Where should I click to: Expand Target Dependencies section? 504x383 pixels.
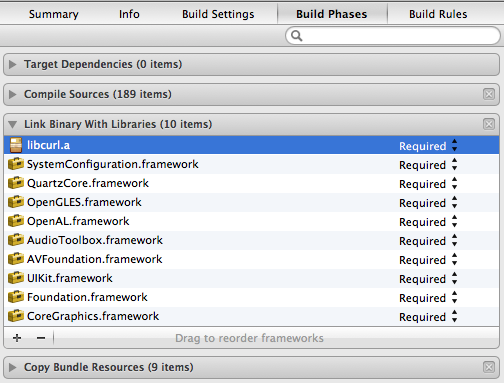[13, 64]
